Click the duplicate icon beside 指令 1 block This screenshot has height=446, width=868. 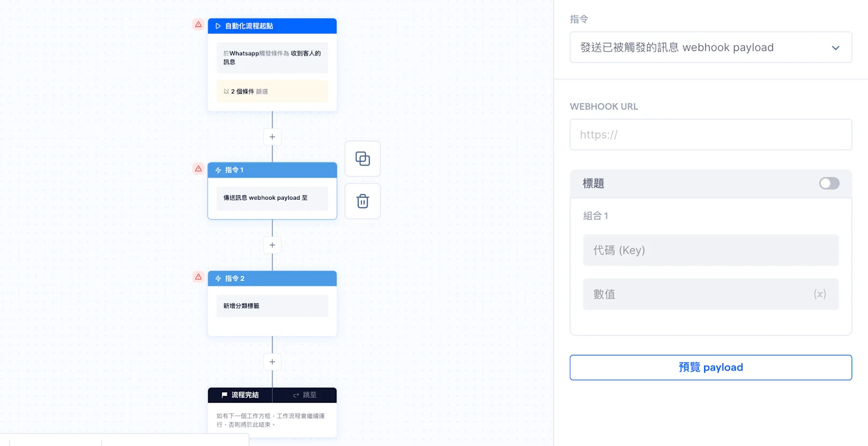[x=362, y=158]
